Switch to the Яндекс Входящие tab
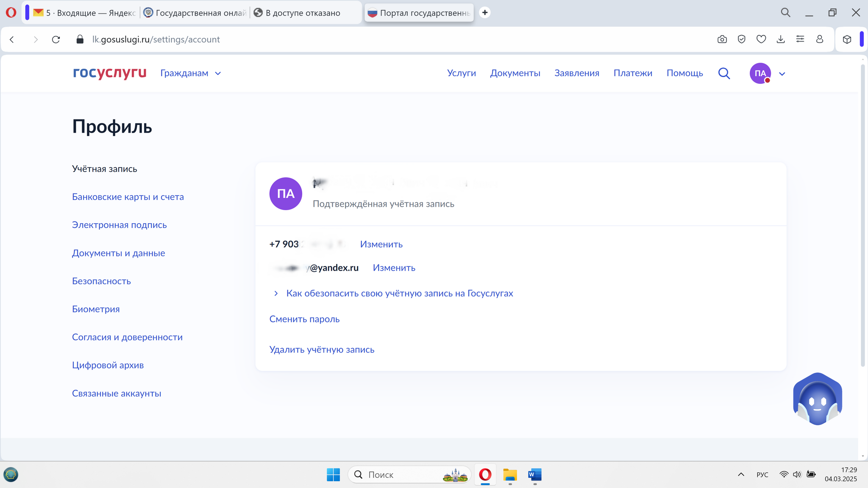The width and height of the screenshot is (868, 488). tap(85, 13)
